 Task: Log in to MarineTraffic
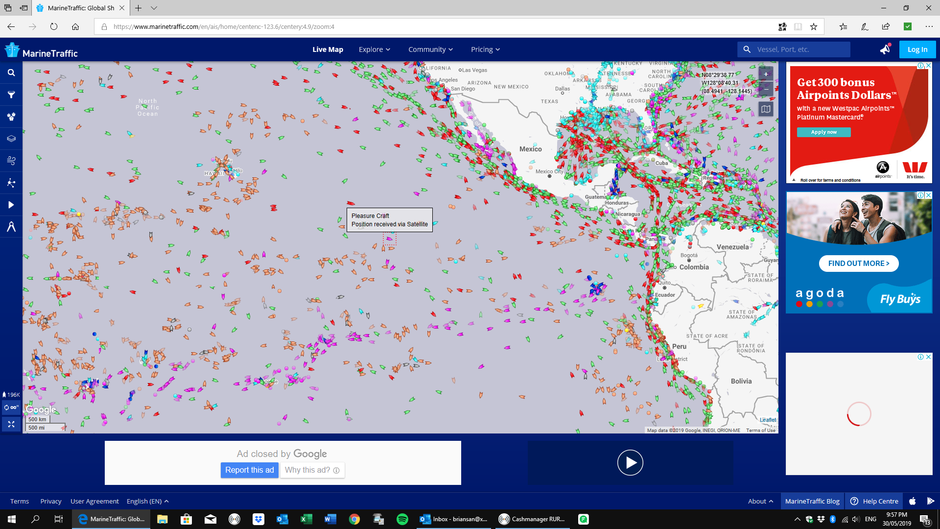(x=917, y=49)
